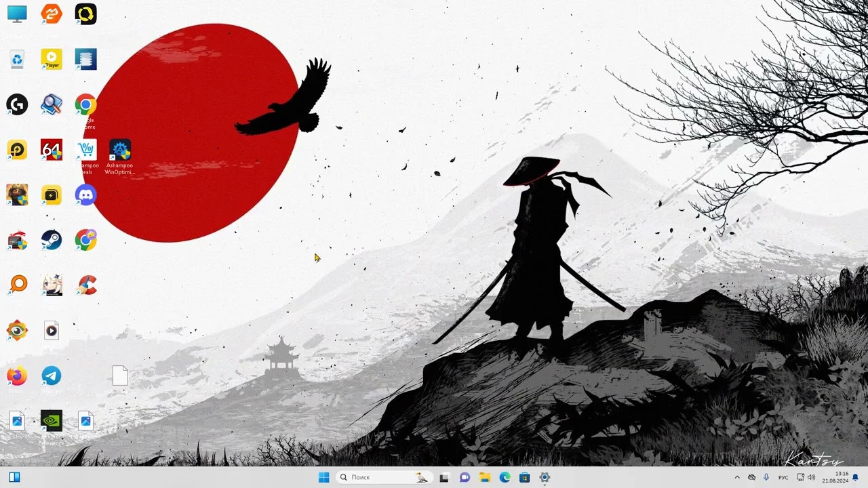Select the media file with play symbol
This screenshot has width=868, height=488.
pyautogui.click(x=52, y=331)
